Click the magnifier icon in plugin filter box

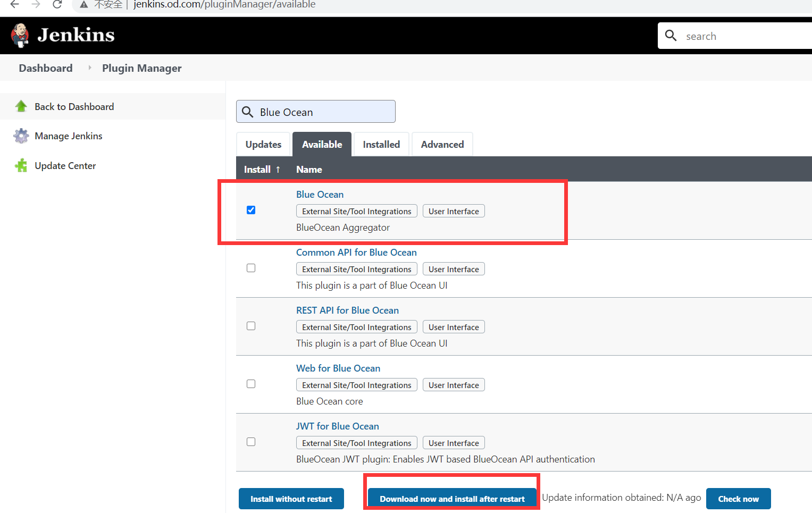247,112
